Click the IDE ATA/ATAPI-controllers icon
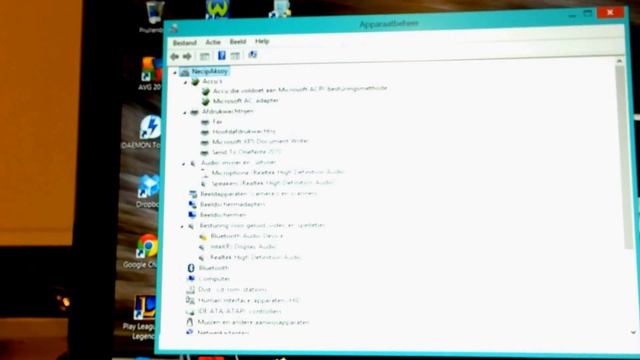640x360 pixels. coord(190,311)
